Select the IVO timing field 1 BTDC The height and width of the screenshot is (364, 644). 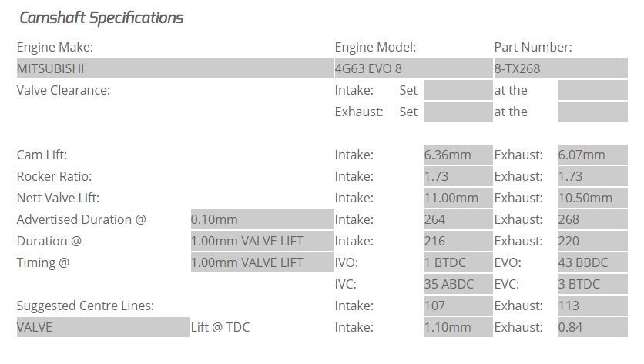pyautogui.click(x=458, y=262)
